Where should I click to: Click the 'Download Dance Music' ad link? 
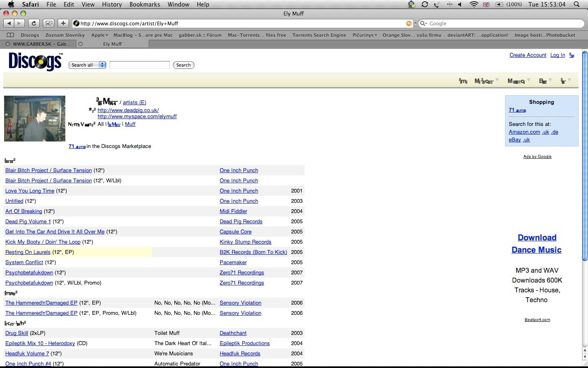click(537, 244)
